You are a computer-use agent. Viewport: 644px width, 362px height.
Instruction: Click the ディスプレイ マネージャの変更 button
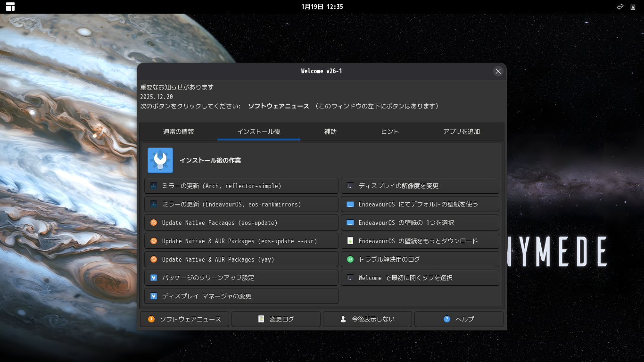pos(241,296)
